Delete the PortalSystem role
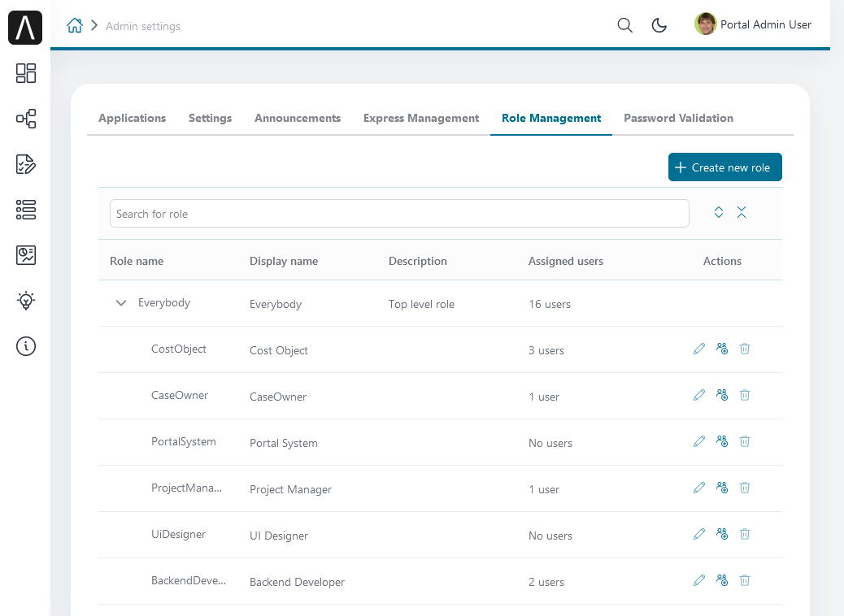Image resolution: width=844 pixels, height=616 pixels. point(745,441)
